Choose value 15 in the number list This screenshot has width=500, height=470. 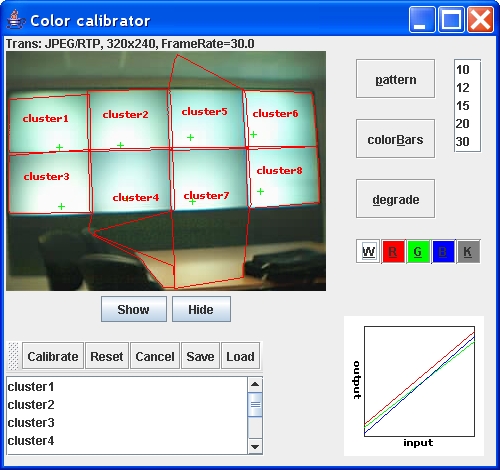pos(467,106)
